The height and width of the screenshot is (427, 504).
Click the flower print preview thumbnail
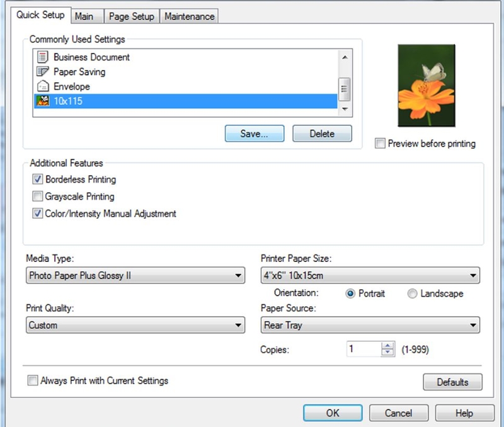pyautogui.click(x=427, y=86)
